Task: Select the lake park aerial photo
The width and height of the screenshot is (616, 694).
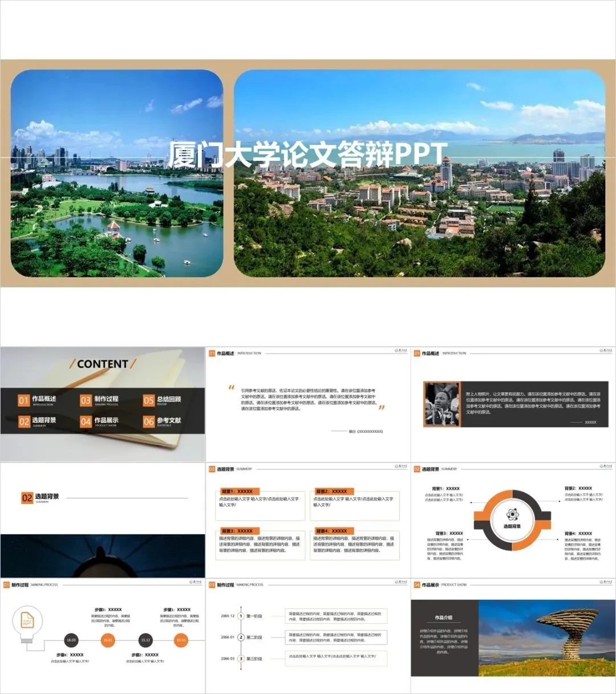Action: tap(117, 173)
